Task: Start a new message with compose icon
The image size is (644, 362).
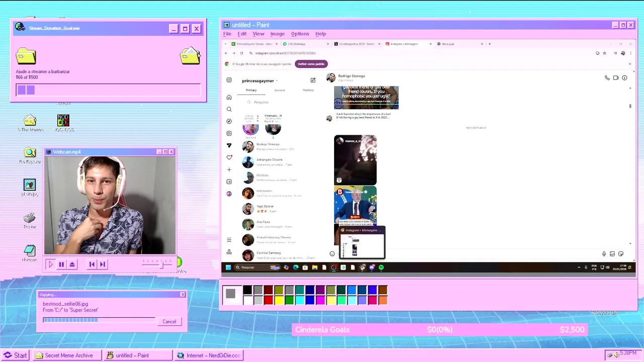Action: pyautogui.click(x=313, y=80)
